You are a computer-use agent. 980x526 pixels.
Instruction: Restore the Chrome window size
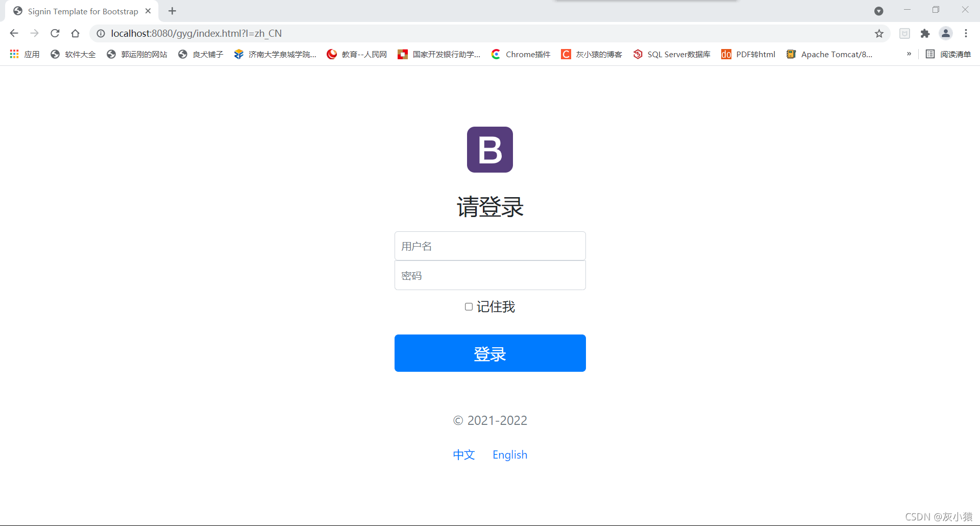(x=936, y=10)
